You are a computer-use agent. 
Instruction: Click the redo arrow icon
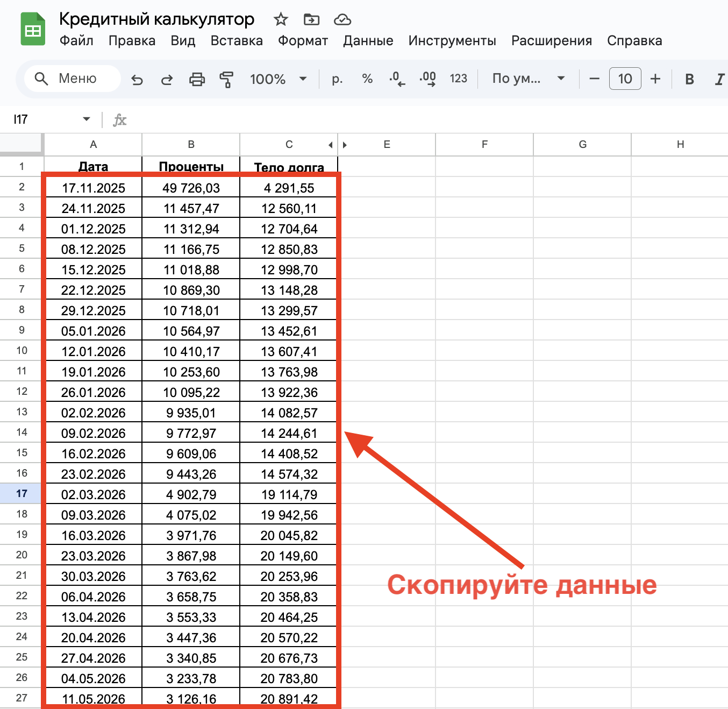tap(167, 80)
